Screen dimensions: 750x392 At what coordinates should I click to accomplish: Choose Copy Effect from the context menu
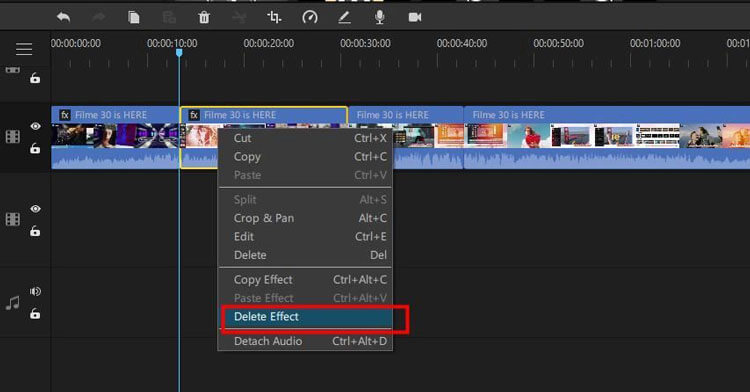(305, 280)
